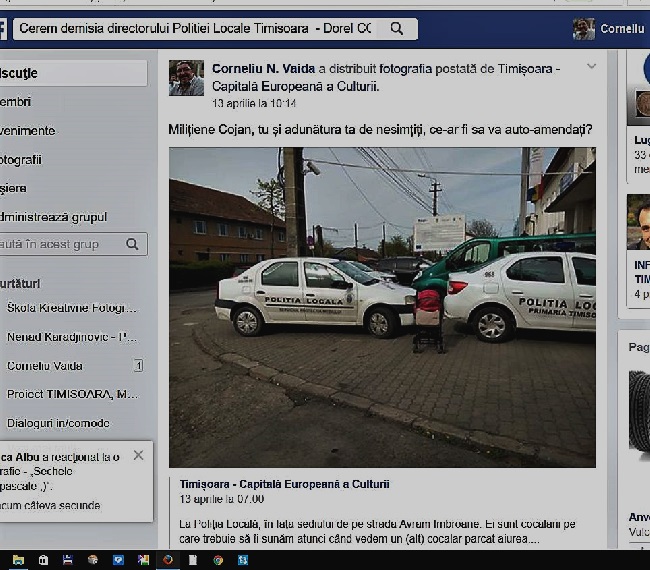
Task: Open Corneliu's profile picture in top bar
Action: click(x=583, y=29)
